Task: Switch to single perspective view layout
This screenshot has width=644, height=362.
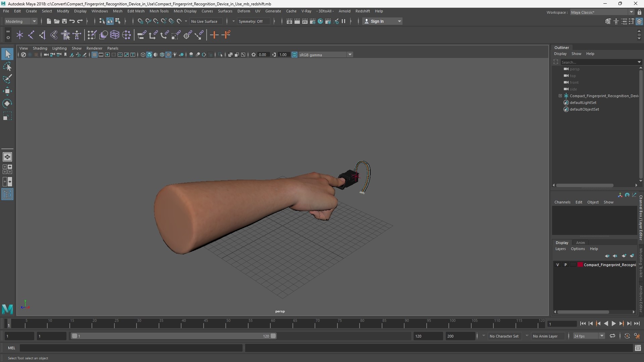Action: 7,157
